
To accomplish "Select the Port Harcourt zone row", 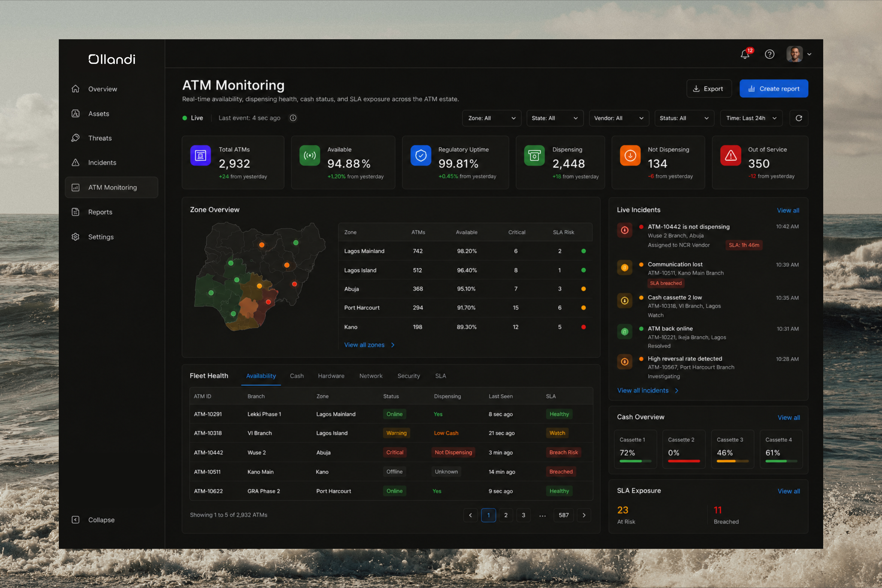I will pyautogui.click(x=465, y=308).
